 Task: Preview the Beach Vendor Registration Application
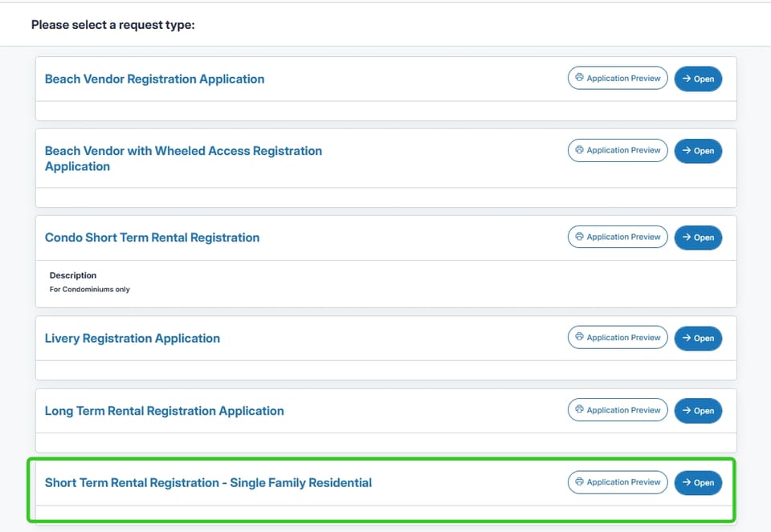point(618,78)
